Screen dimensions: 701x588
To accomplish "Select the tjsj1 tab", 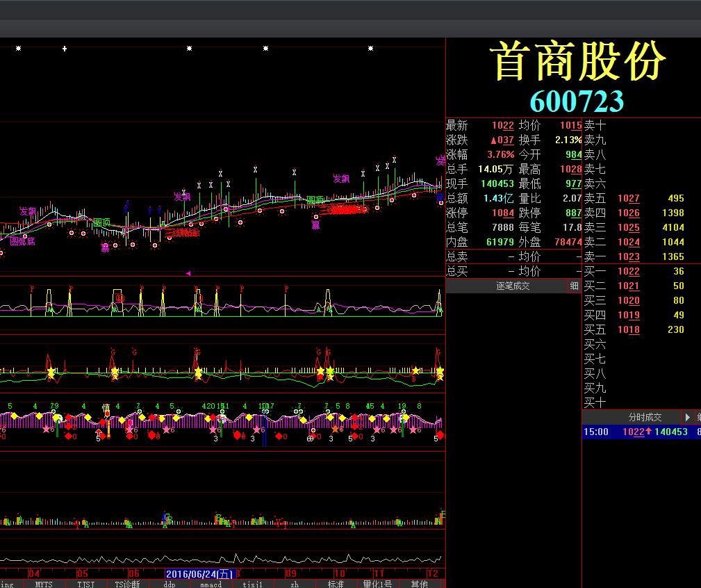I will (253, 584).
